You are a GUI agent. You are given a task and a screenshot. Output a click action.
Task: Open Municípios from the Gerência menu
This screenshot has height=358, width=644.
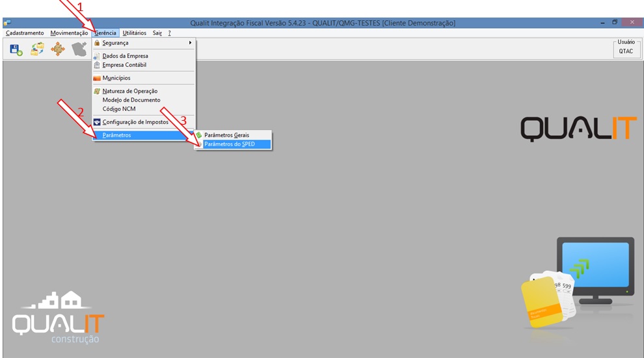tap(144, 78)
